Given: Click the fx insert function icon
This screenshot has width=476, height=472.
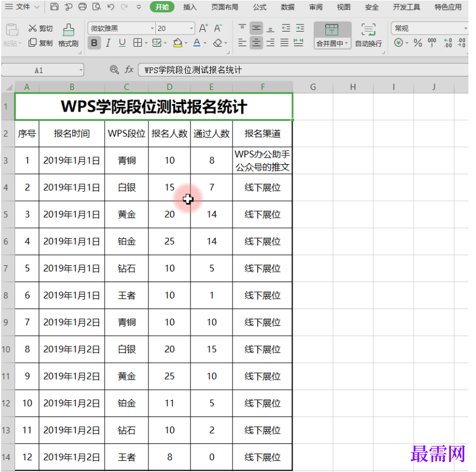Looking at the screenshot, I should (129, 70).
